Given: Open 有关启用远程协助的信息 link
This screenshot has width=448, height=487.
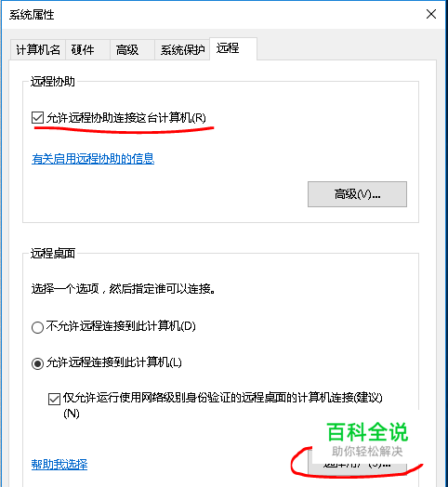Looking at the screenshot, I should pos(93,159).
